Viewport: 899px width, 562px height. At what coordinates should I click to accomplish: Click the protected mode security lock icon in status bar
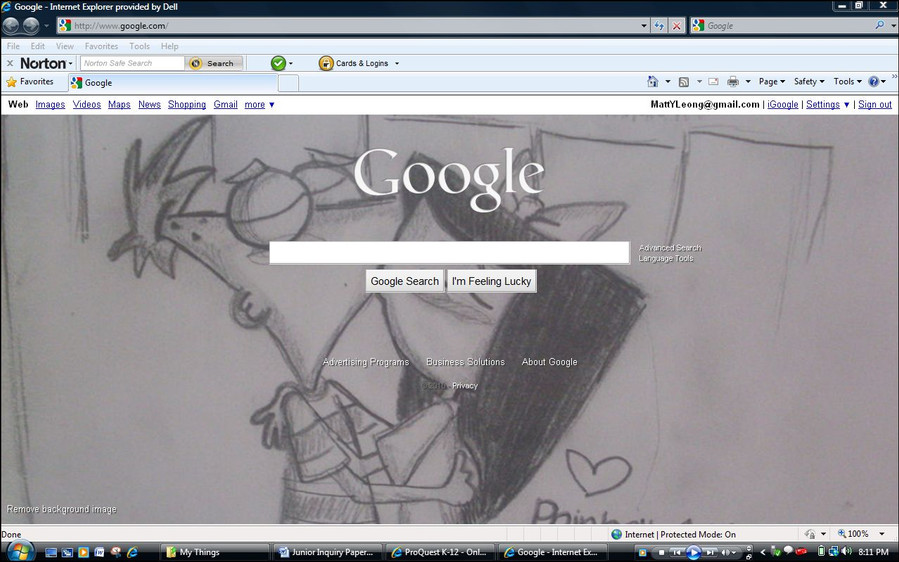tap(810, 534)
